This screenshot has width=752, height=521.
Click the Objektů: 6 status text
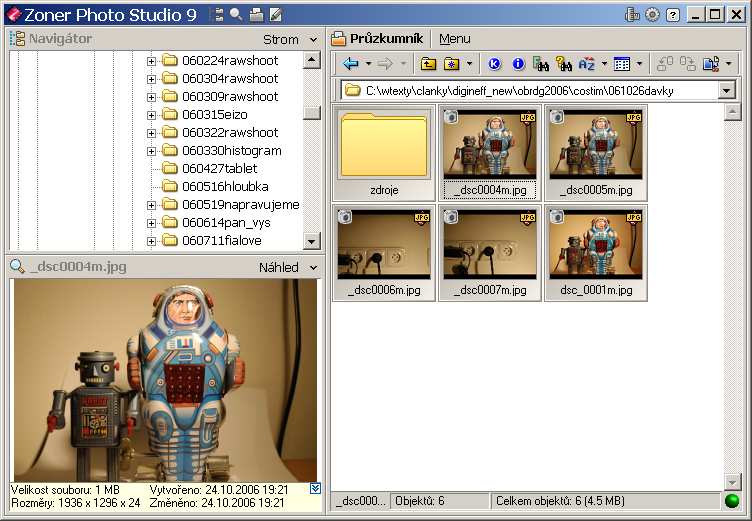(419, 501)
